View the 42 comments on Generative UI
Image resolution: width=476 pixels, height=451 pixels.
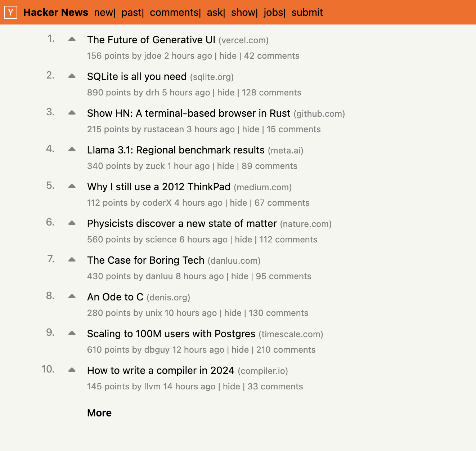[x=272, y=56]
